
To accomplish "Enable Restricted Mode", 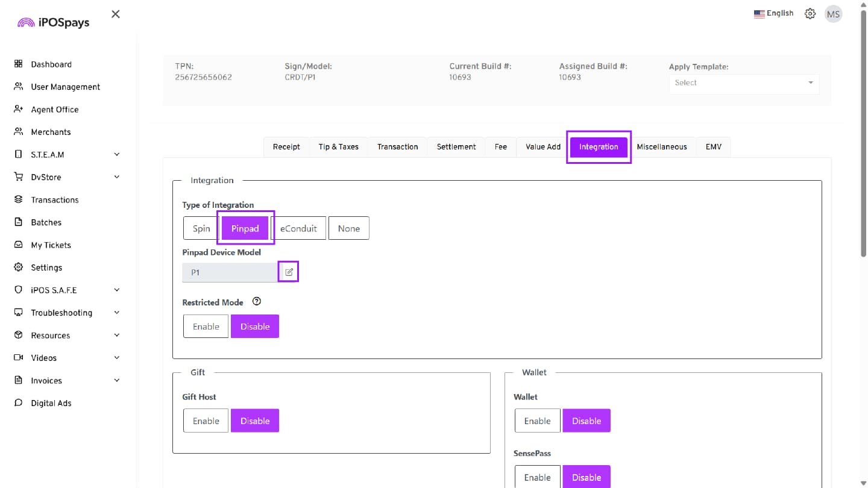I will pos(206,327).
